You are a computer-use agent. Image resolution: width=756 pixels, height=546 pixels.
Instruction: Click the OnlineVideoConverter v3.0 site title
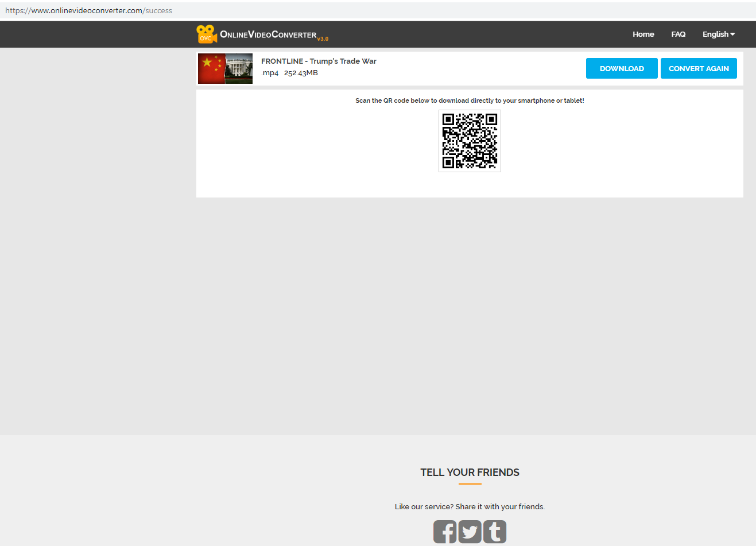274,35
